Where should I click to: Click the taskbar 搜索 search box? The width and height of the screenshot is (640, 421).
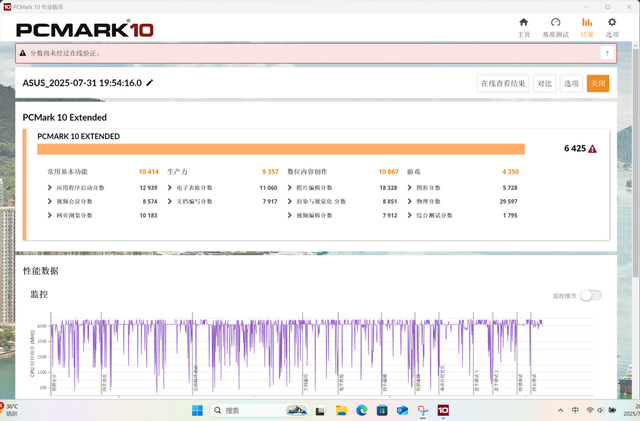click(259, 410)
